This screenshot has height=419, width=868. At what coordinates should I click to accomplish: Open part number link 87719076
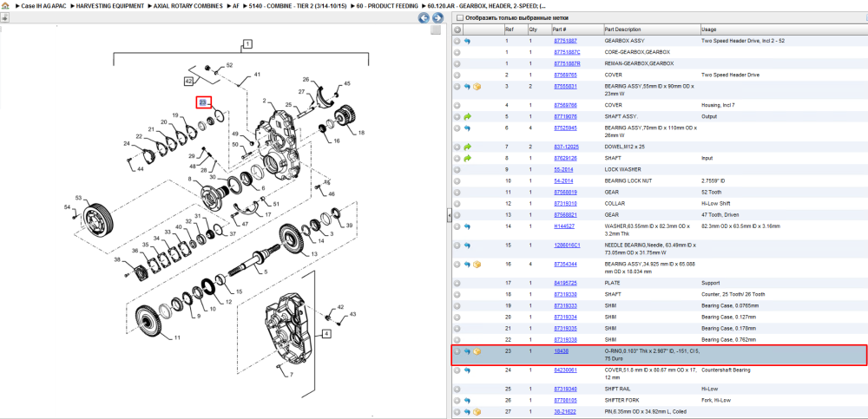pos(565,117)
